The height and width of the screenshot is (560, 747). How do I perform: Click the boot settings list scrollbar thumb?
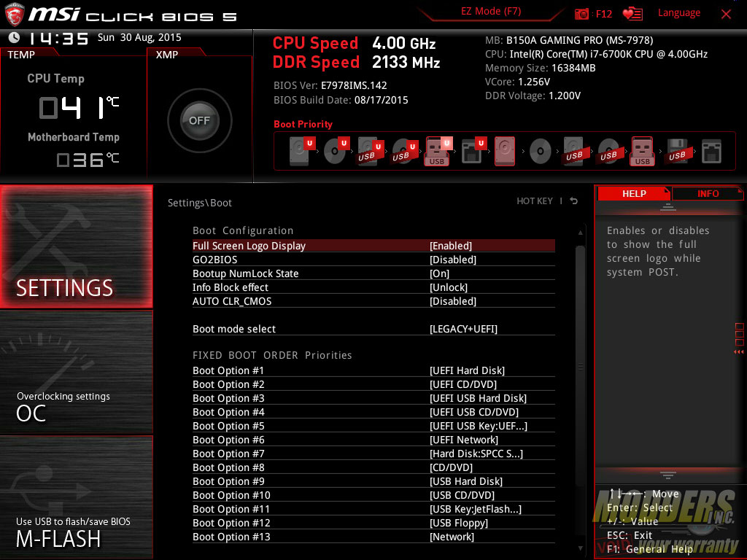point(580,366)
